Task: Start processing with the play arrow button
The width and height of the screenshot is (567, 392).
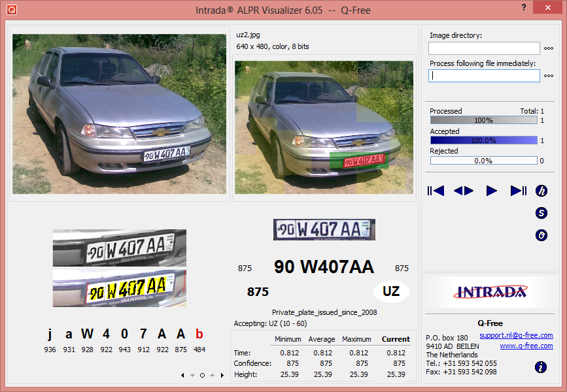Action: [x=491, y=191]
